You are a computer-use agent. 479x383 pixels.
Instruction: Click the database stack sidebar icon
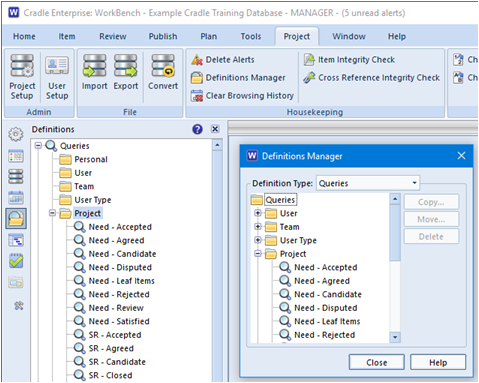(16, 177)
